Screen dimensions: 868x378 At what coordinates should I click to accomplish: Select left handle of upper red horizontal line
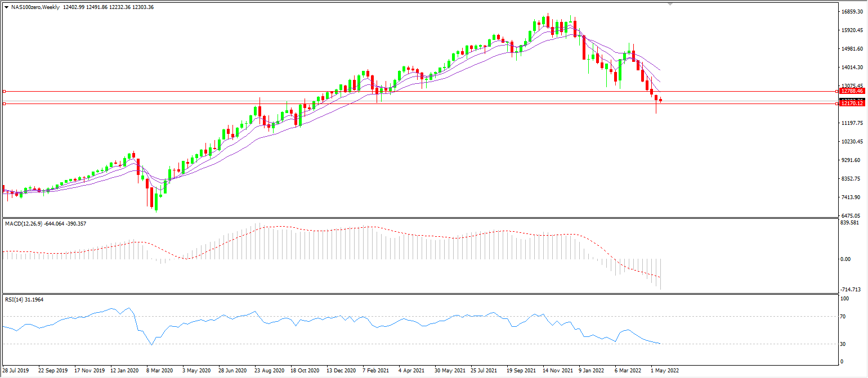(5, 91)
